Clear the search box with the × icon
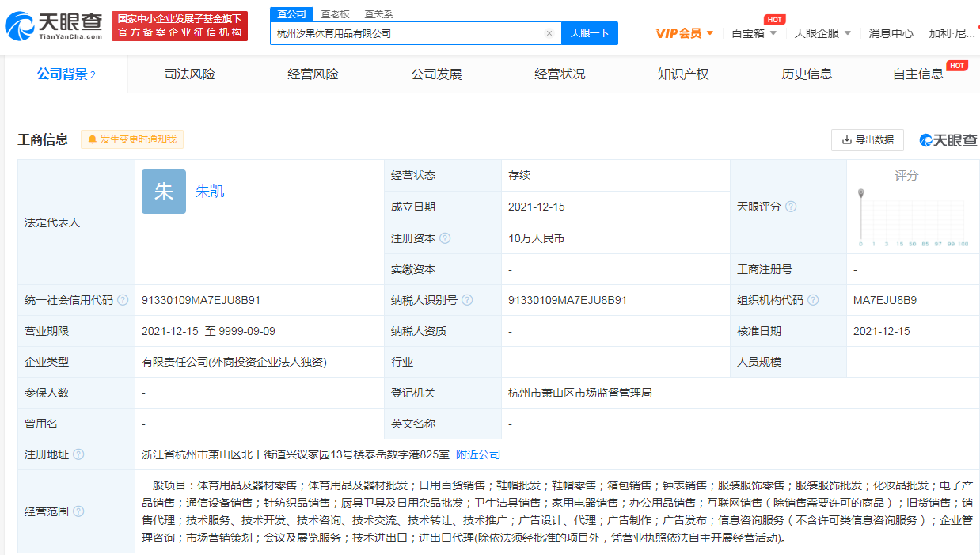Image resolution: width=980 pixels, height=555 pixels. (549, 32)
